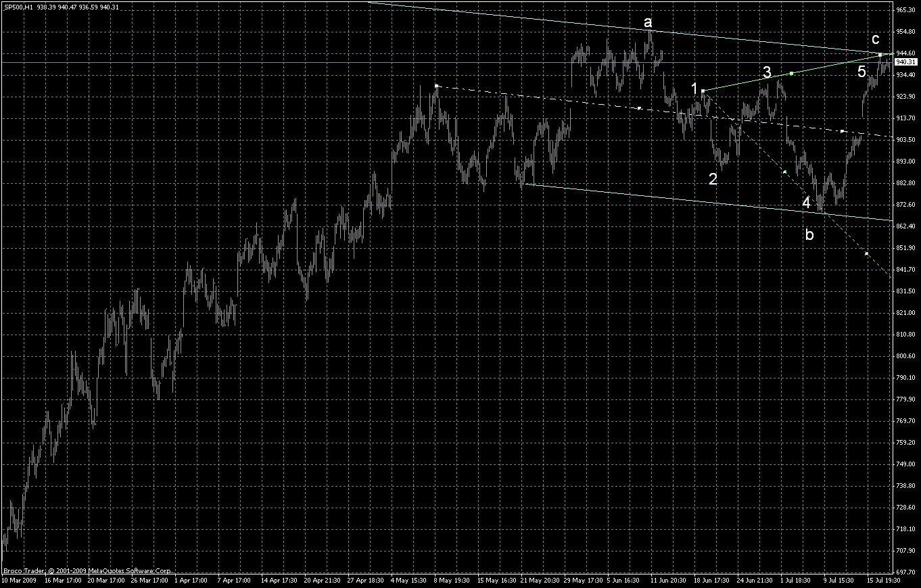Click price scale value 759.20
The height and width of the screenshot is (588, 921).
[x=905, y=443]
